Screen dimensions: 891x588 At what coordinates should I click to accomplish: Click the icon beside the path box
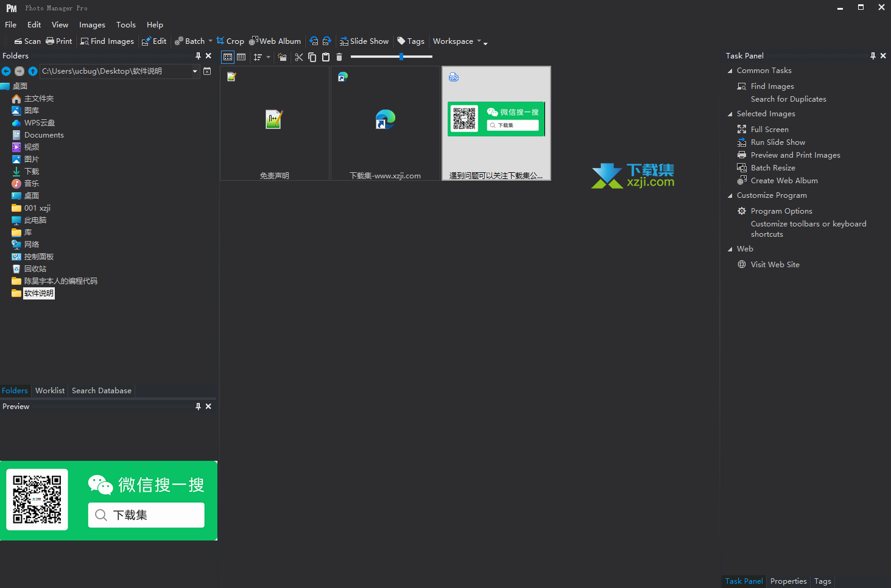coord(207,71)
